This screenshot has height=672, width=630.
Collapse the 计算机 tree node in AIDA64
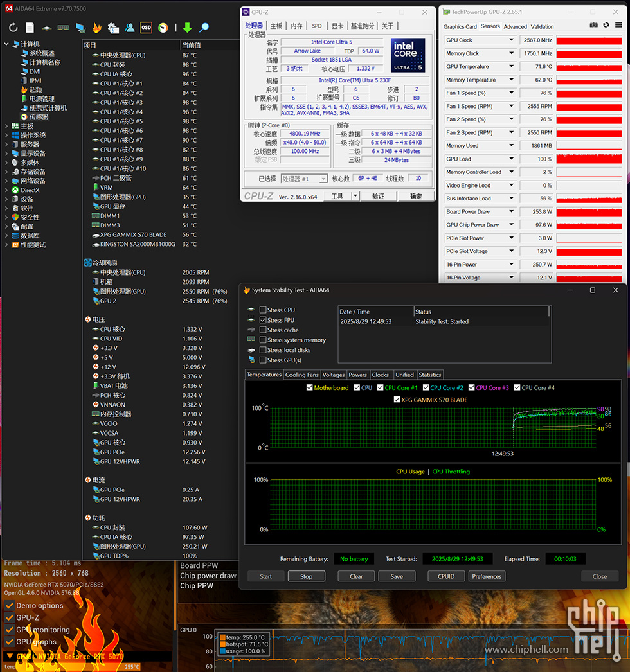[6, 44]
